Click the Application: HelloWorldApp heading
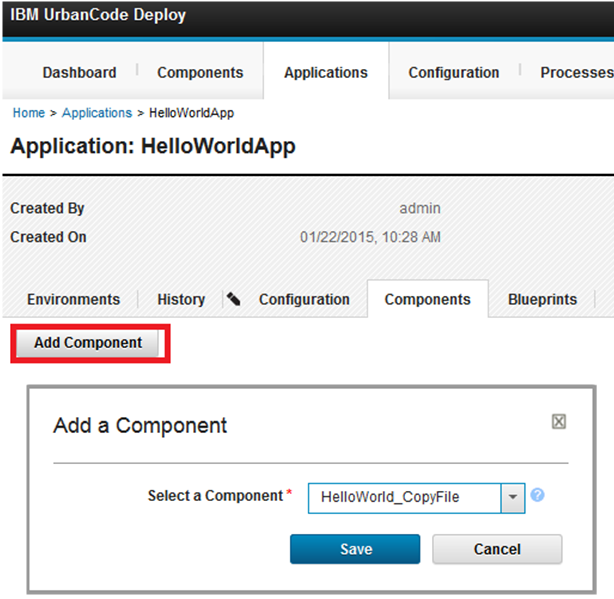The image size is (614, 599). click(153, 146)
